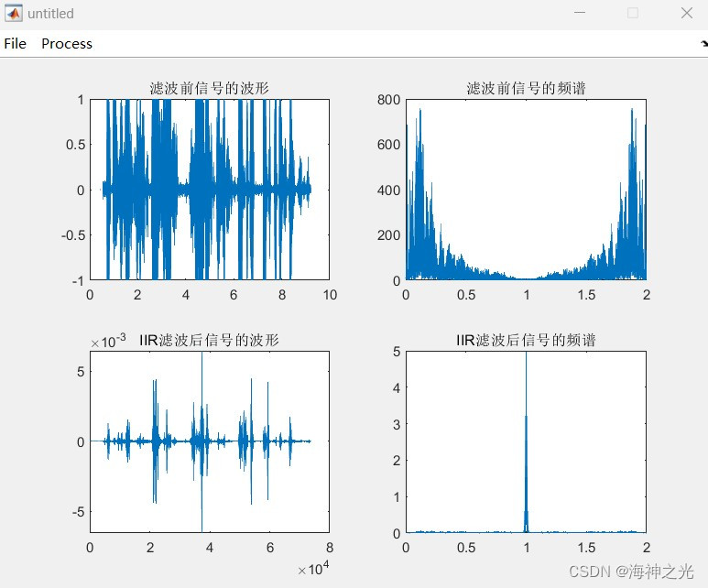The height and width of the screenshot is (588, 708).
Task: Click inside the pre-filter spectrum plot
Action: 526,190
